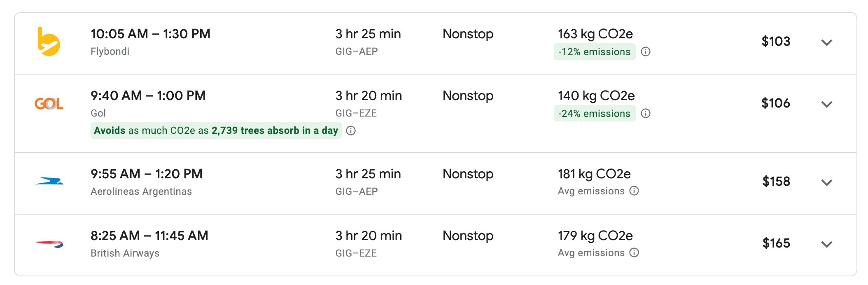Open info icon next to trees absorb badge

click(x=351, y=131)
